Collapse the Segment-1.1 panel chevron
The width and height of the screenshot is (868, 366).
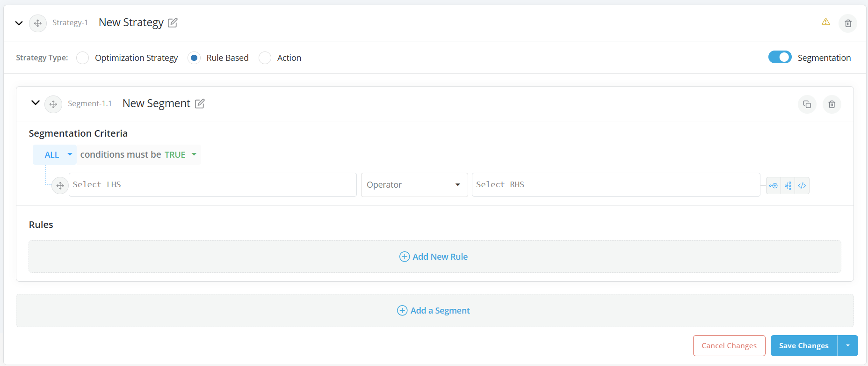click(35, 103)
